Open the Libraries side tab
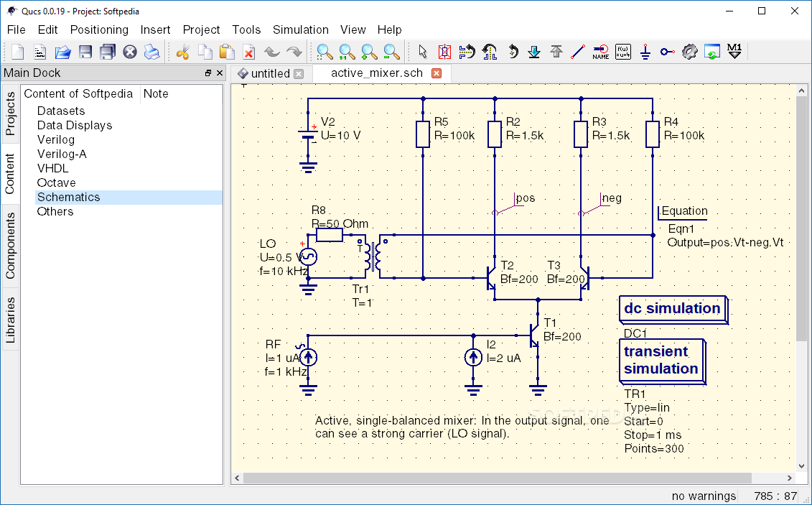This screenshot has height=505, width=812. click(10, 320)
